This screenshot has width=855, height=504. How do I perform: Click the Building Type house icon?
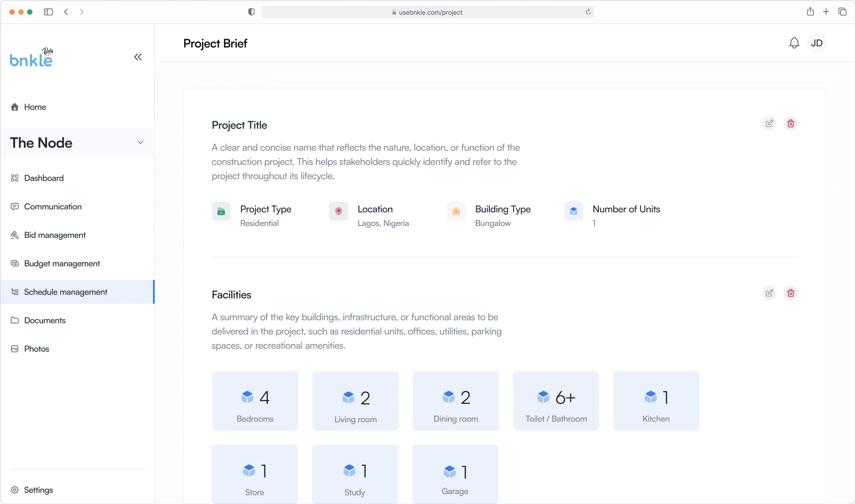point(456,212)
